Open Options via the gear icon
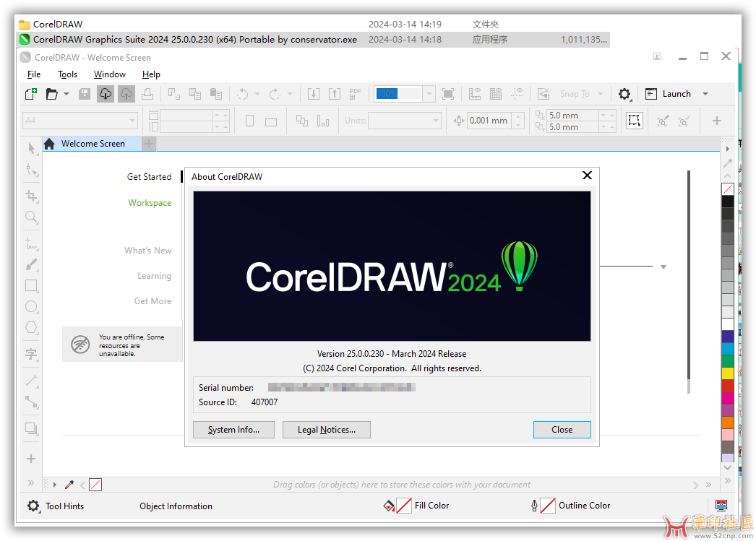Image resolution: width=756 pixels, height=541 pixels. pyautogui.click(x=624, y=94)
